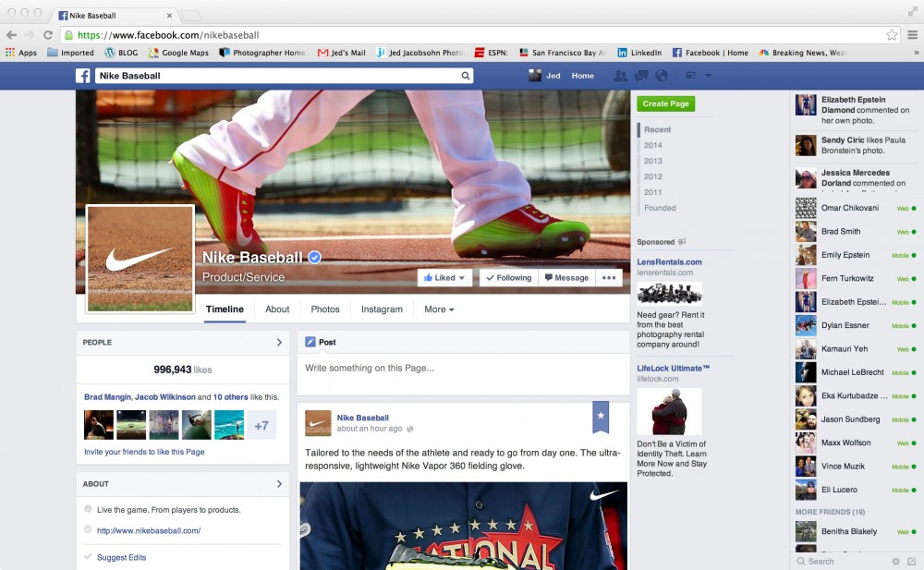The height and width of the screenshot is (570, 924).
Task: Open the Facebook | Home bookmark
Action: click(x=710, y=53)
